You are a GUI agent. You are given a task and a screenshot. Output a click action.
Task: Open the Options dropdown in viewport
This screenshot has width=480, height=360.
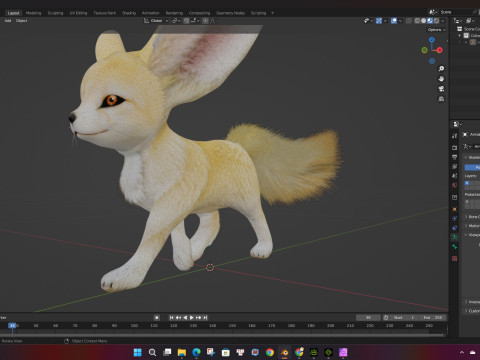436,30
